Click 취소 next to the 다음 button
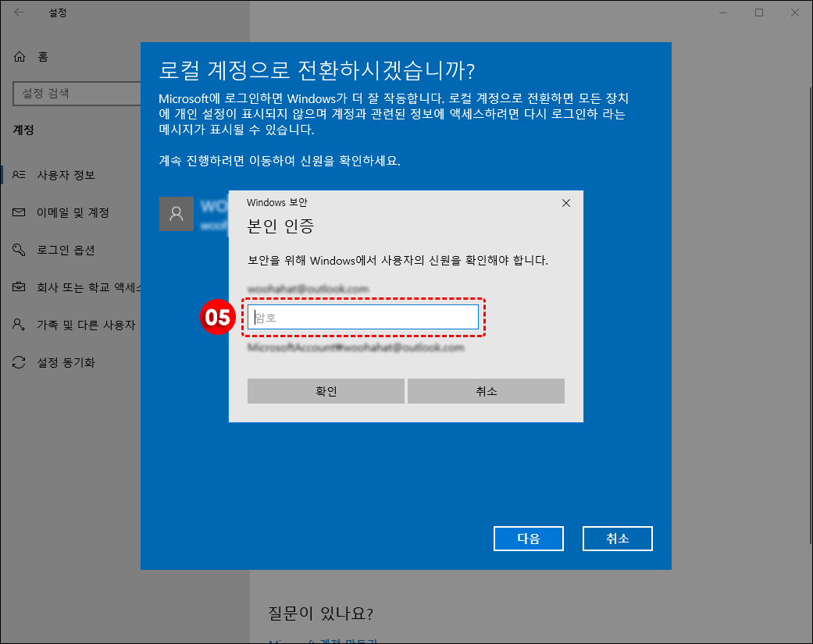Screen dimensions: 813x644 tap(617, 539)
